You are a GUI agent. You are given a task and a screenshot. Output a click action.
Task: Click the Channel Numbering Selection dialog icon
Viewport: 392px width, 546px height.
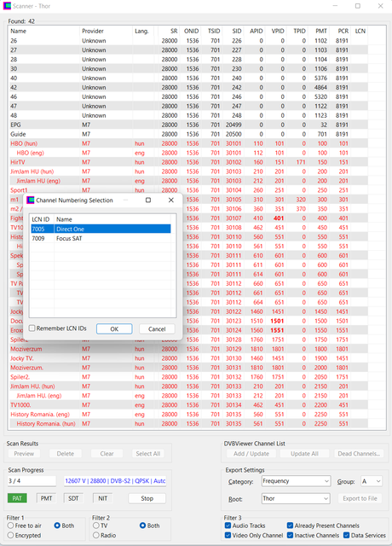(31, 200)
